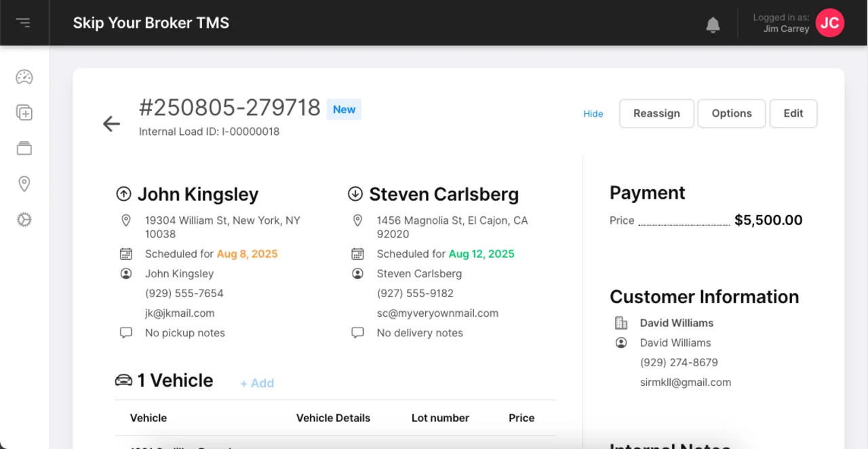Reassign load #250805-279718
The width and height of the screenshot is (868, 449).
coord(656,113)
